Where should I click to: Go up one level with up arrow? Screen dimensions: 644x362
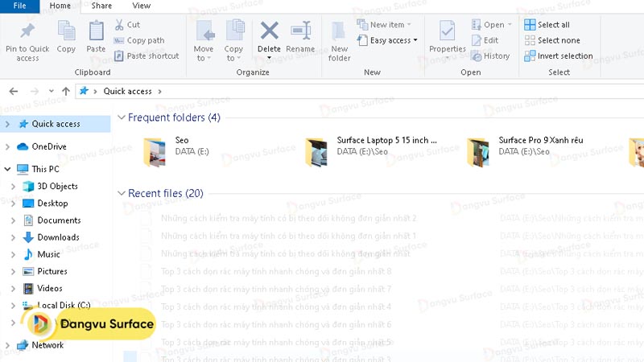click(x=66, y=91)
